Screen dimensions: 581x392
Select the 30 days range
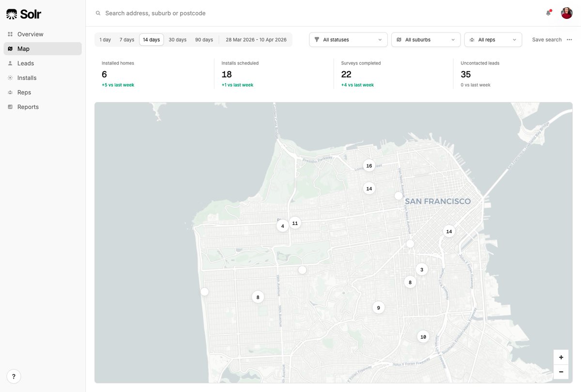[178, 40]
